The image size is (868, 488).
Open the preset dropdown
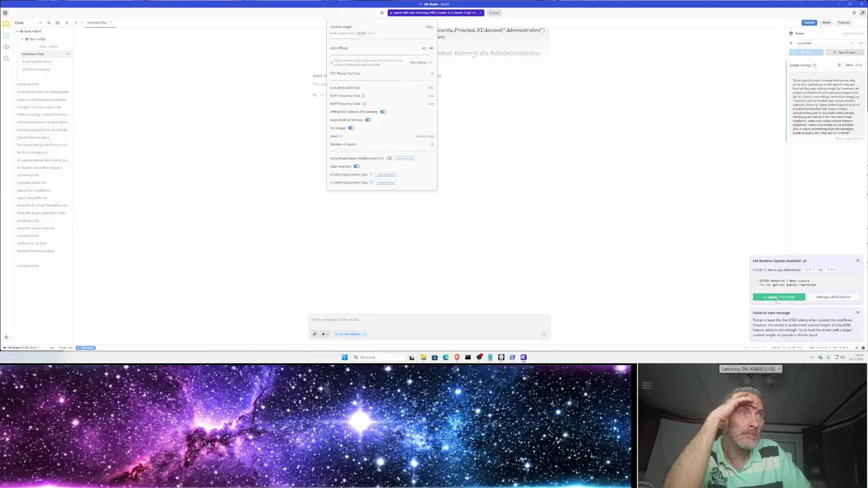[x=825, y=43]
